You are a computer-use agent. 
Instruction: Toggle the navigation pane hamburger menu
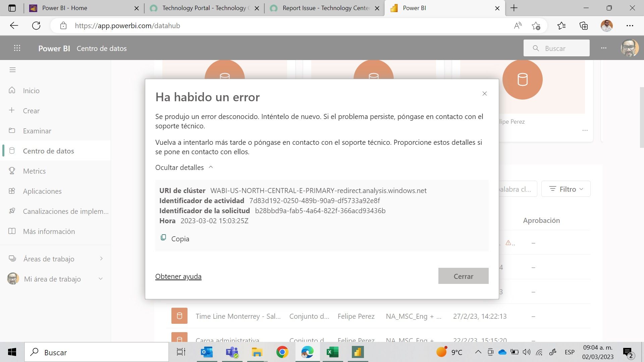coord(13,70)
